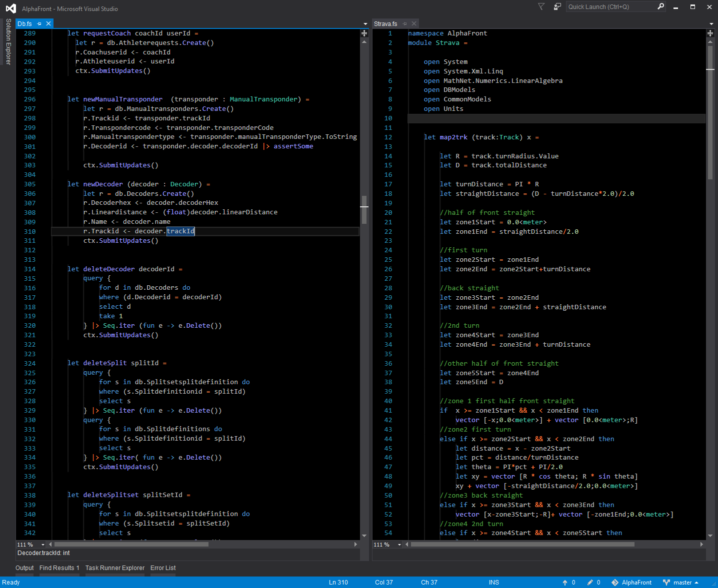The height and width of the screenshot is (588, 718).
Task: Click 'MathNet.Numerics.LinearAlgebra' open statement
Action: [x=503, y=81]
